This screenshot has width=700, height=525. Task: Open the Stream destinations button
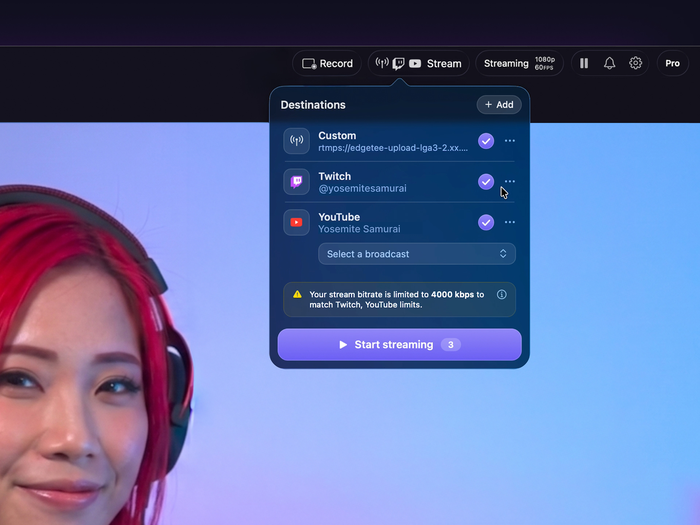click(418, 63)
